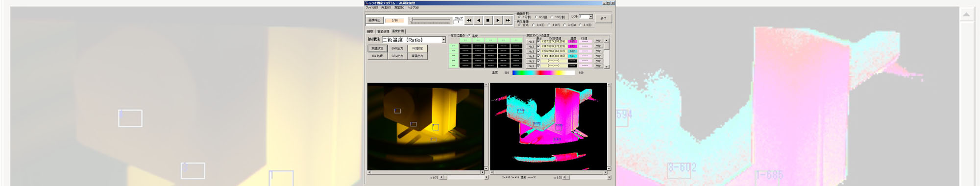Uncheck the display checkbox for point No.2
Viewport: 980px width, 186px height.
click(539, 46)
